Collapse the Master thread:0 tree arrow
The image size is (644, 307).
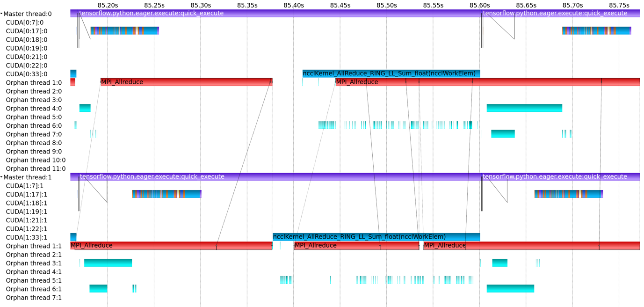2,14
